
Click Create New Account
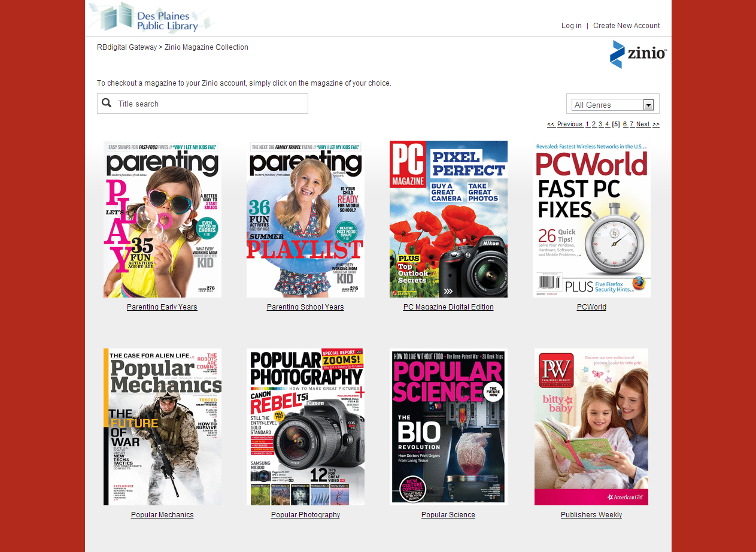[x=626, y=26]
